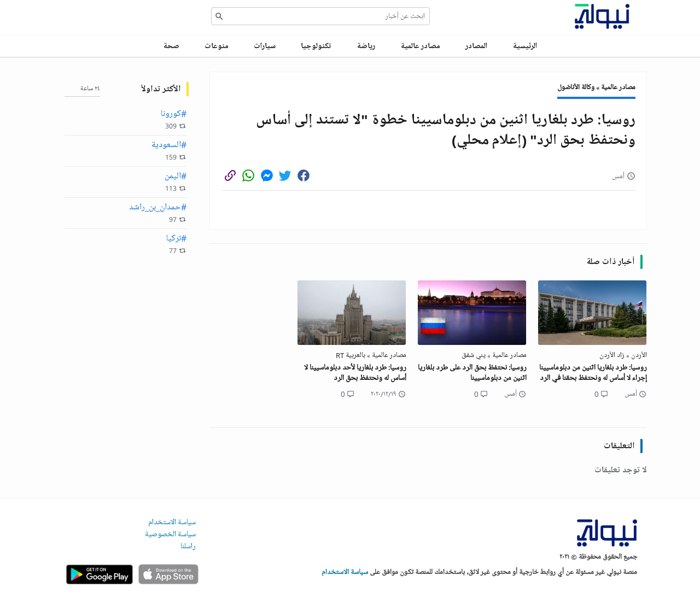Screen dimensions: 700x598
Task: Open the trending hashtag #السعودية
Action: 169,145
